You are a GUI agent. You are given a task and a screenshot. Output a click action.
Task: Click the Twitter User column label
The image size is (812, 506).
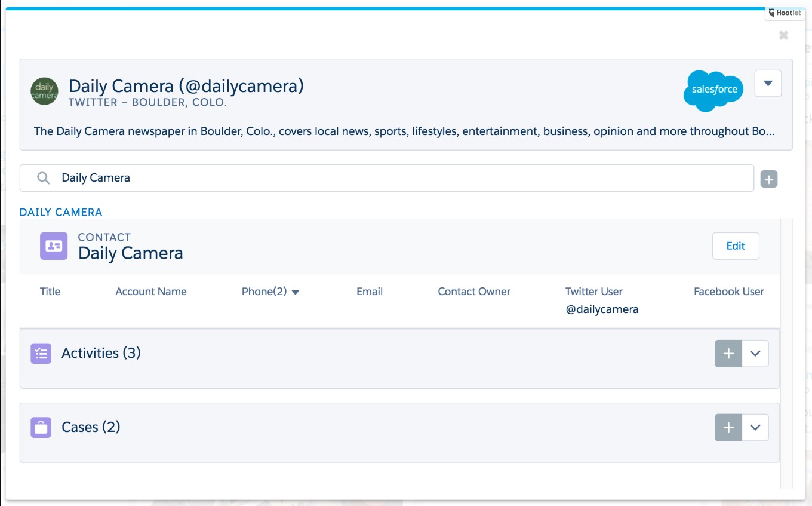click(x=594, y=292)
